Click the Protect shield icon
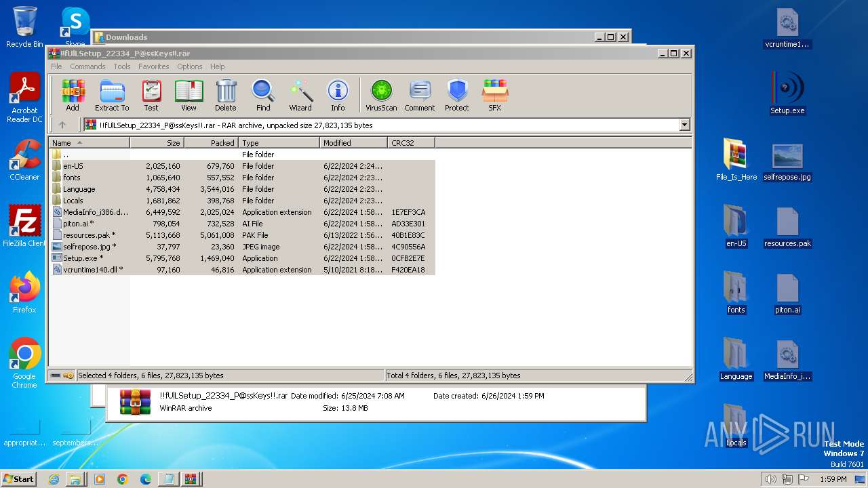Viewport: 868px width, 488px height. 457,95
